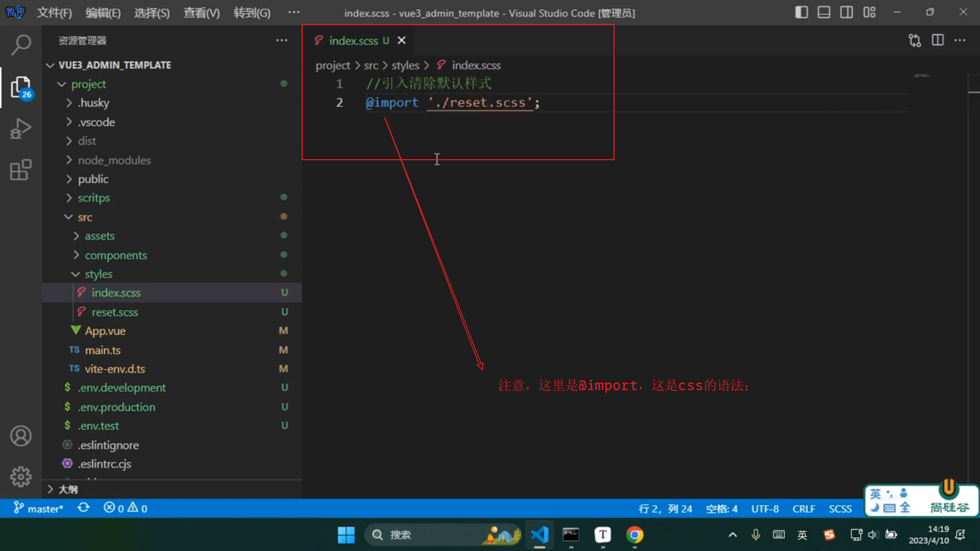980x551 pixels.
Task: Open the Search view in activity bar
Action: coord(20,45)
